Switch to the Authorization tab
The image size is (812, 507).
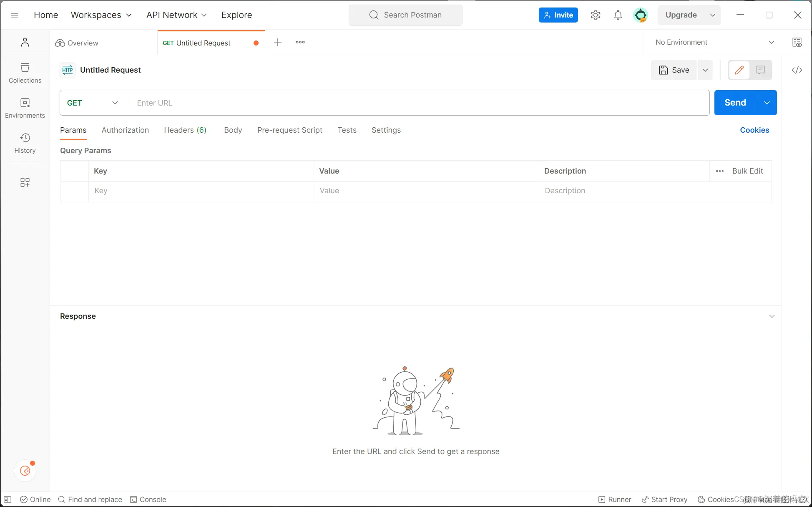pos(125,130)
